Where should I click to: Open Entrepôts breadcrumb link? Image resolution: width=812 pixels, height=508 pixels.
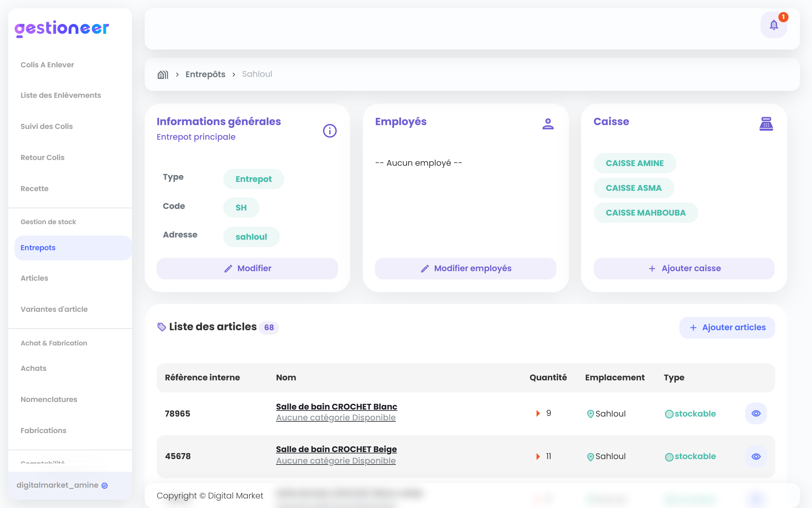(x=205, y=74)
